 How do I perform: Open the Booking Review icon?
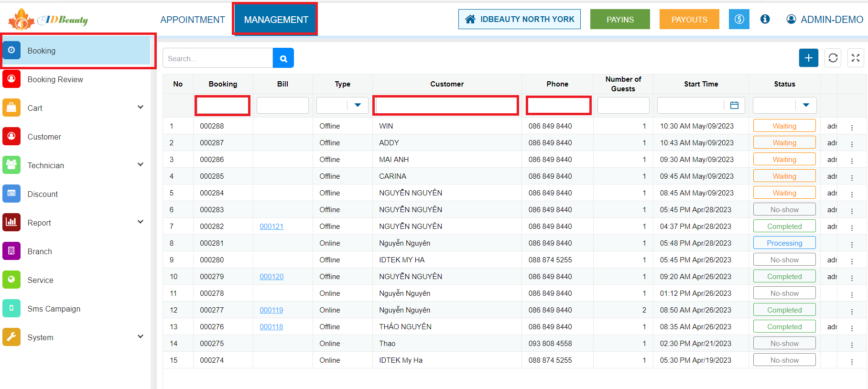click(x=11, y=79)
